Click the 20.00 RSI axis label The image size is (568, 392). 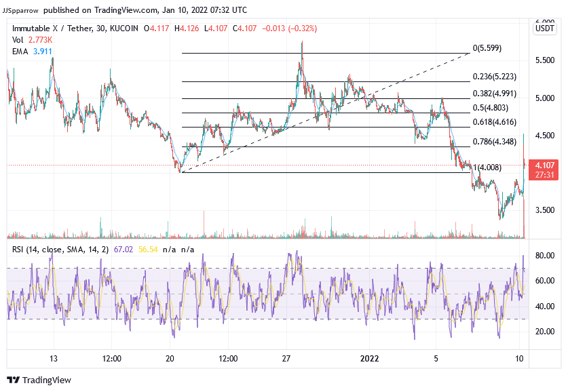[545, 332]
